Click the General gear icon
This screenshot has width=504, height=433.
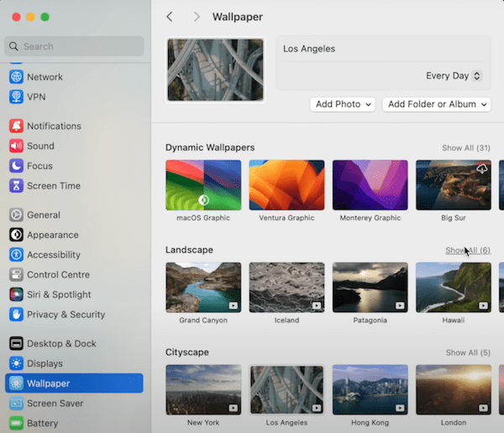pos(16,215)
